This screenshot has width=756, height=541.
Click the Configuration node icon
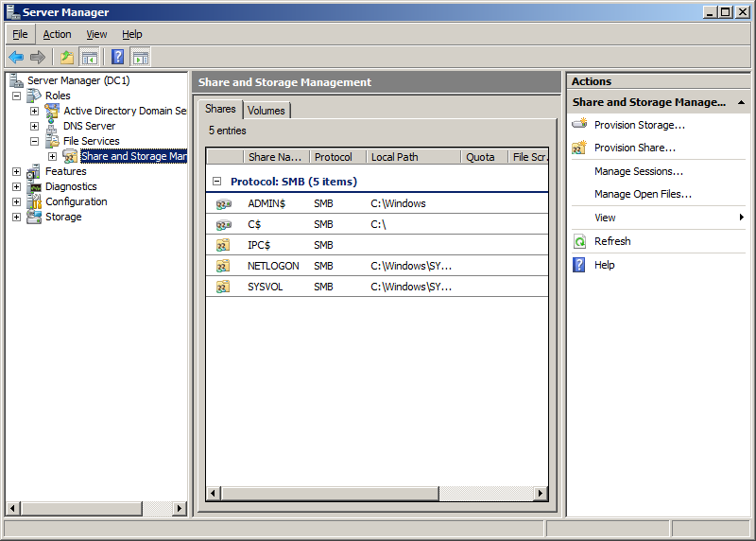click(x=34, y=201)
